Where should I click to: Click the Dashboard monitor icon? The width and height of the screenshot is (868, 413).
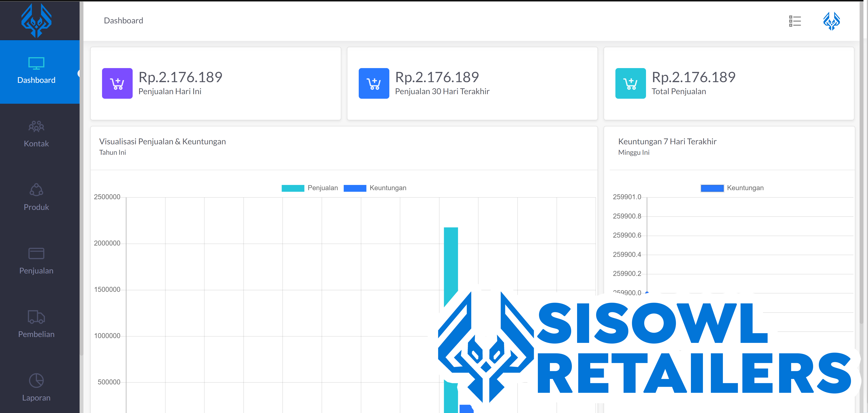[36, 63]
